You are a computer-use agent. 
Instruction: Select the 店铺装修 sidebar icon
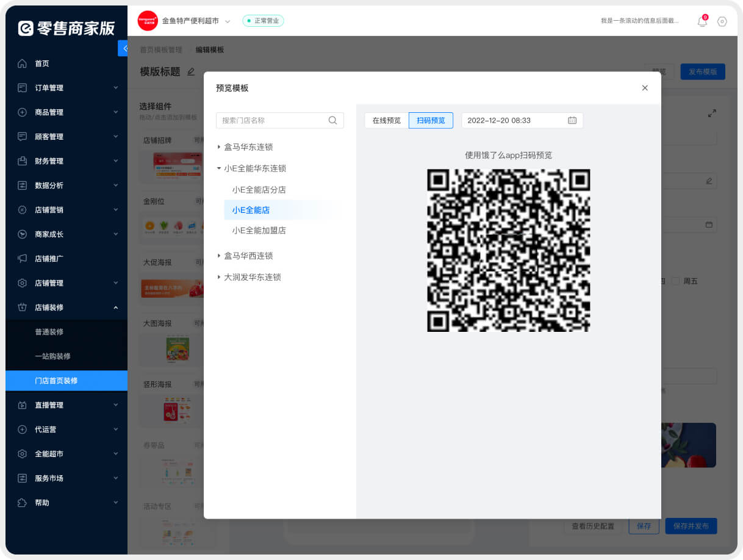[x=23, y=307]
